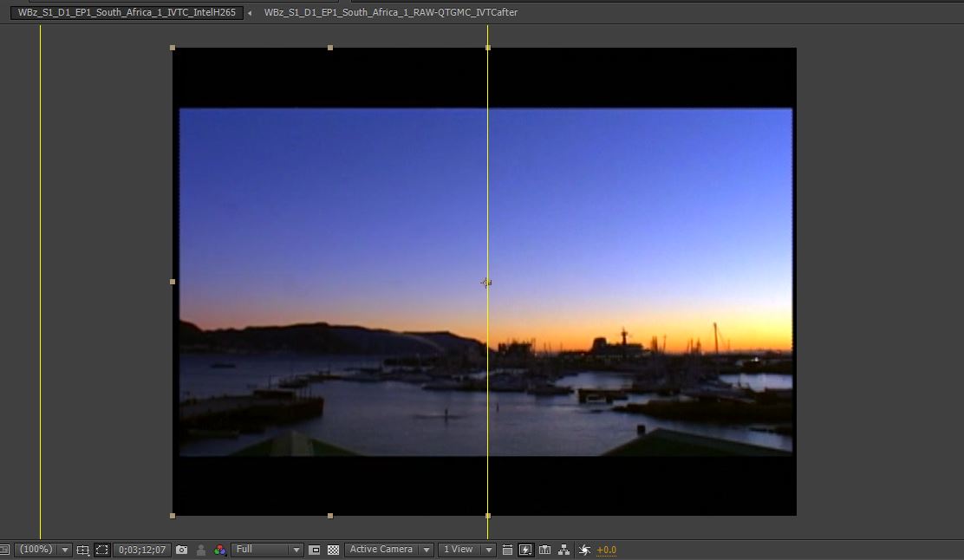Show channel and color management settings
The width and height of the screenshot is (964, 560).
click(x=220, y=550)
